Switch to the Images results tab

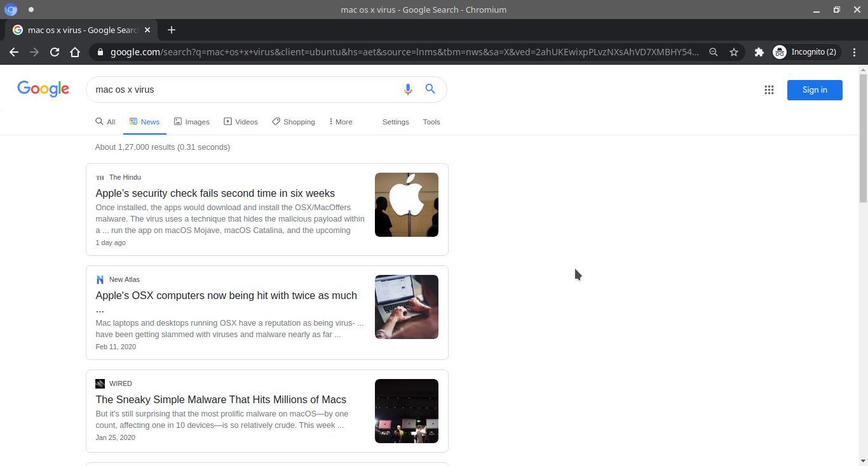pos(192,122)
